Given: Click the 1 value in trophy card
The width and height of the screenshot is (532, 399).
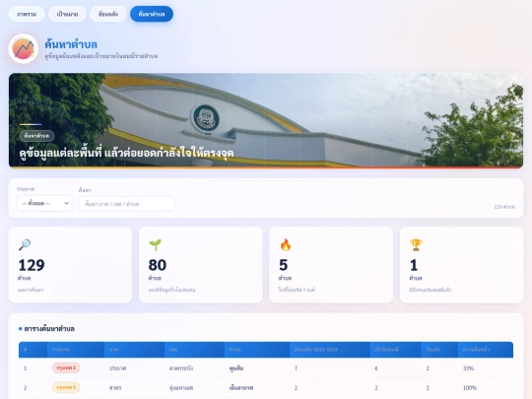Looking at the screenshot, I should click(x=414, y=265).
